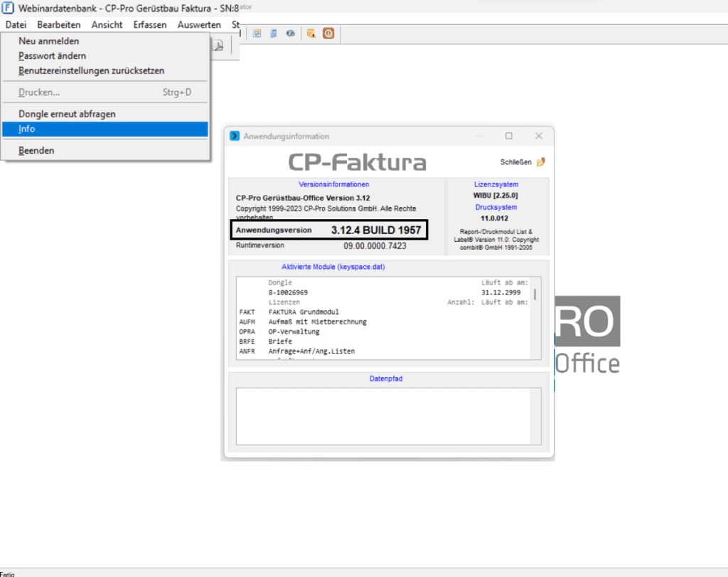Click the highlighted Info menu entry
This screenshot has width=728, height=577.
pos(105,129)
